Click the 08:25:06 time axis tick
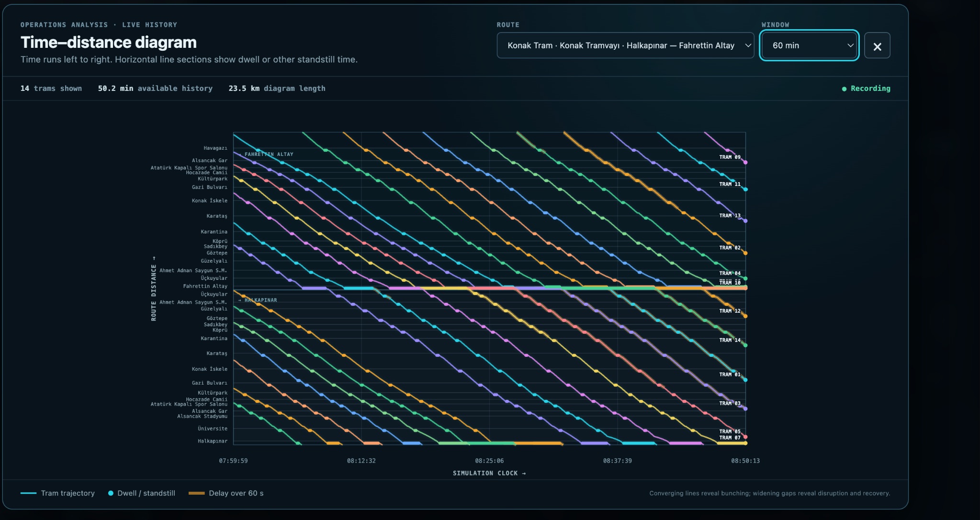 (489, 461)
